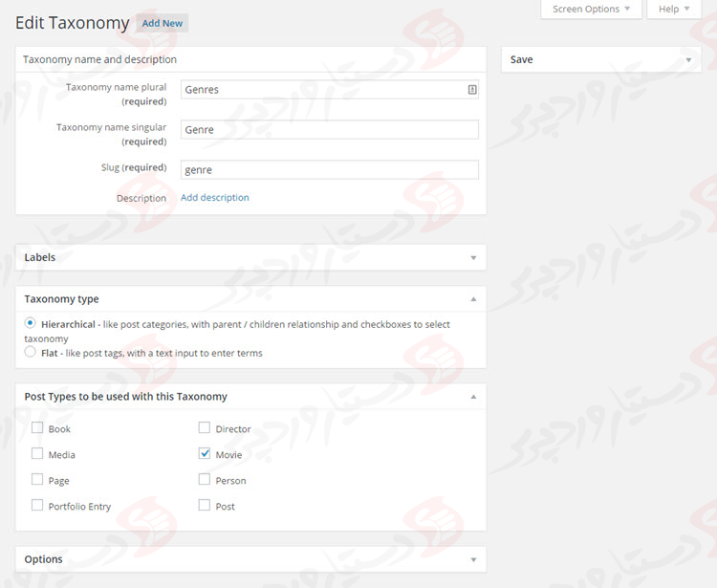
Task: Expand the Labels panel arrow
Action: pos(473,258)
